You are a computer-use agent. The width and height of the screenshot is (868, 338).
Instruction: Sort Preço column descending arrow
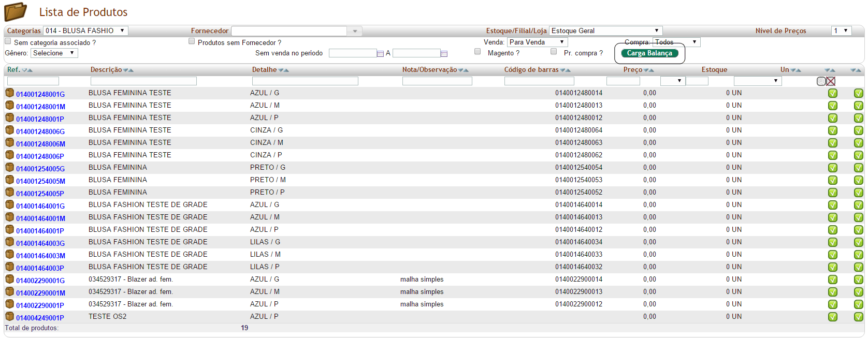click(x=646, y=70)
